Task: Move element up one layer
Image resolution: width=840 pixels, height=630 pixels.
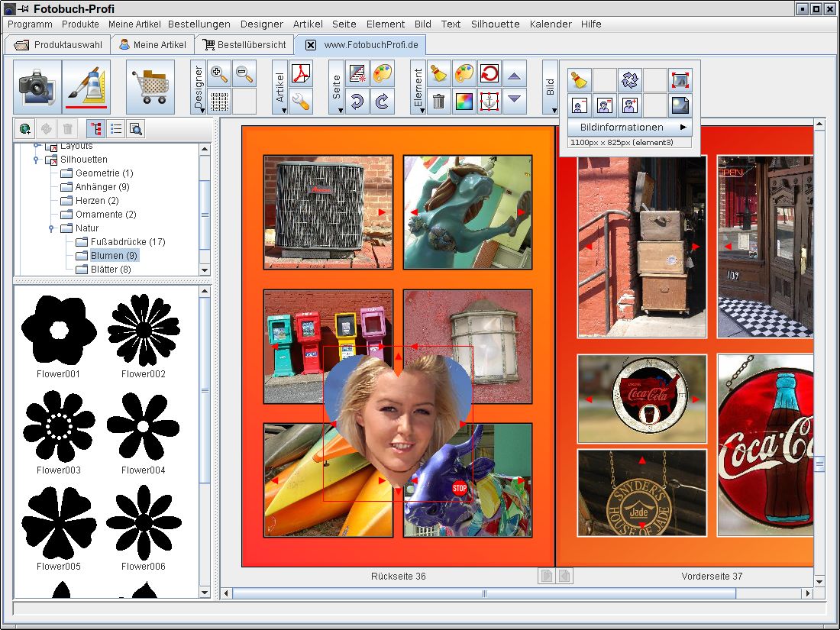Action: (514, 73)
